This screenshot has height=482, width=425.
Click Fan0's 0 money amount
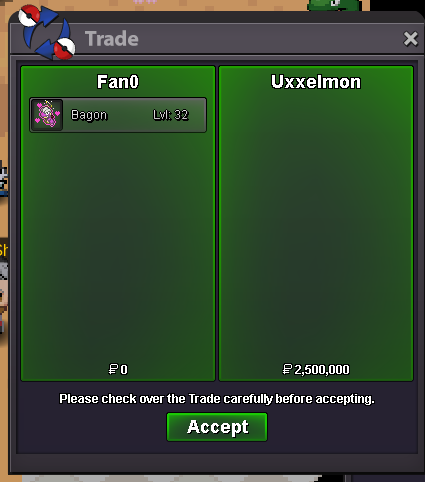pyautogui.click(x=124, y=369)
